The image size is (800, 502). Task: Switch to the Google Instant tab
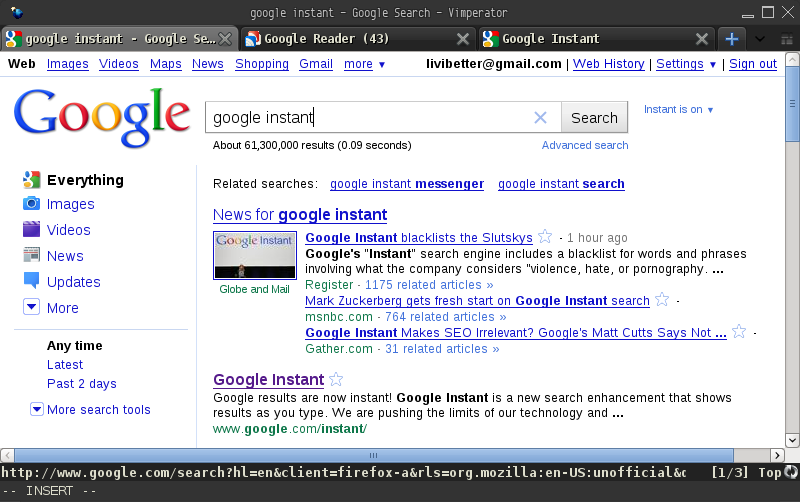coord(595,39)
